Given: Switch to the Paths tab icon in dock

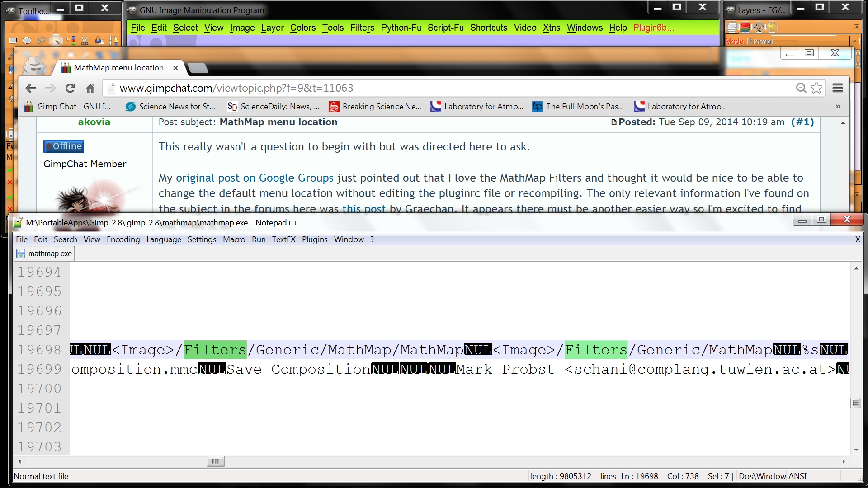Looking at the screenshot, I should [758, 27].
